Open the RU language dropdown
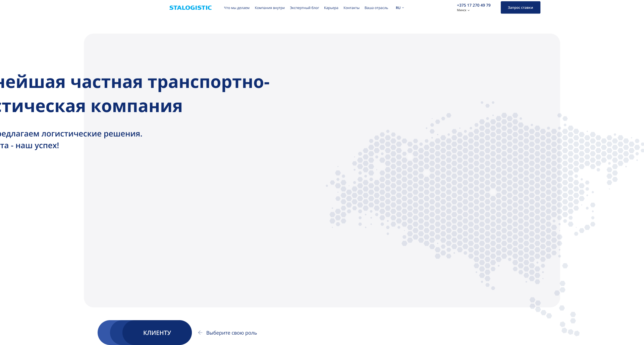This screenshot has width=644, height=345. pyautogui.click(x=399, y=8)
